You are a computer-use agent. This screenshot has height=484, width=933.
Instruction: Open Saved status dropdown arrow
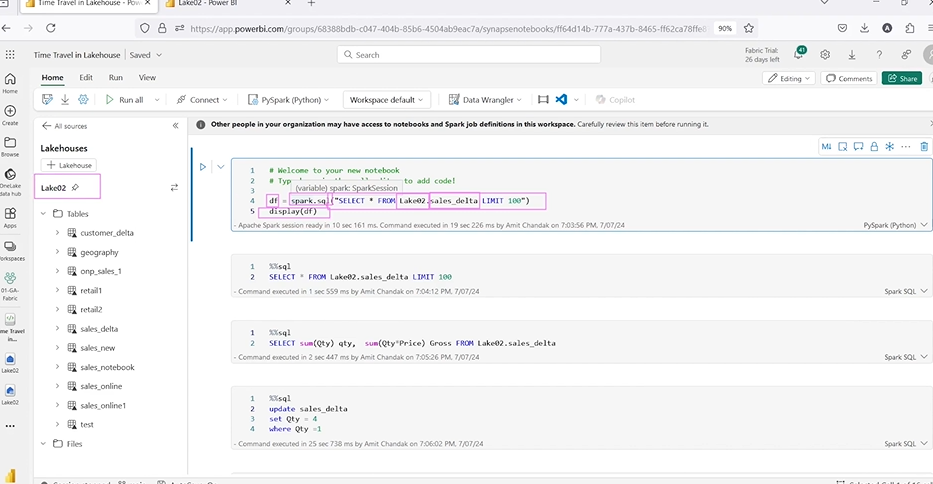(159, 55)
